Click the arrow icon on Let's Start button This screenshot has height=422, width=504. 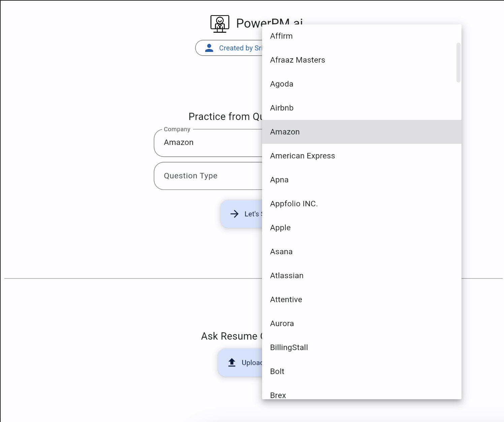point(234,214)
